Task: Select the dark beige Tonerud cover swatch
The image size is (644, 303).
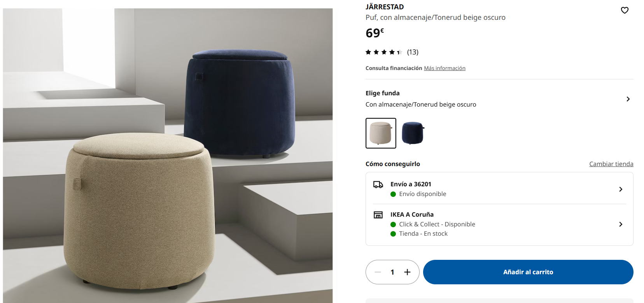Action: (381, 133)
